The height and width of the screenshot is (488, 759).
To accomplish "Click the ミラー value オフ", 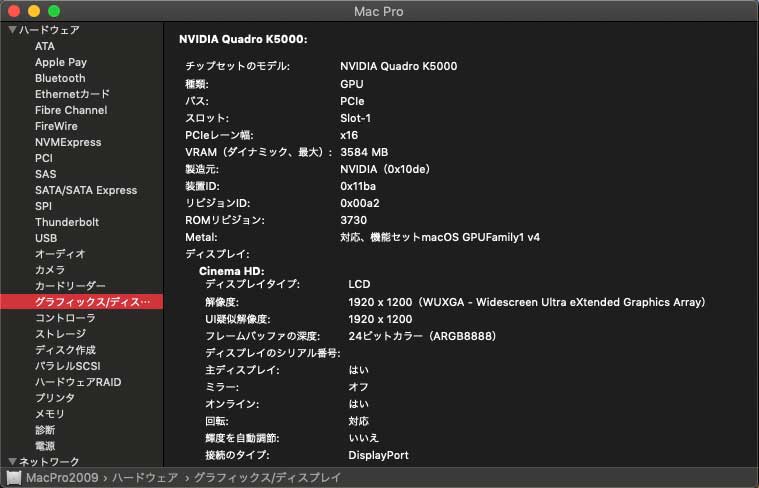I will 358,387.
